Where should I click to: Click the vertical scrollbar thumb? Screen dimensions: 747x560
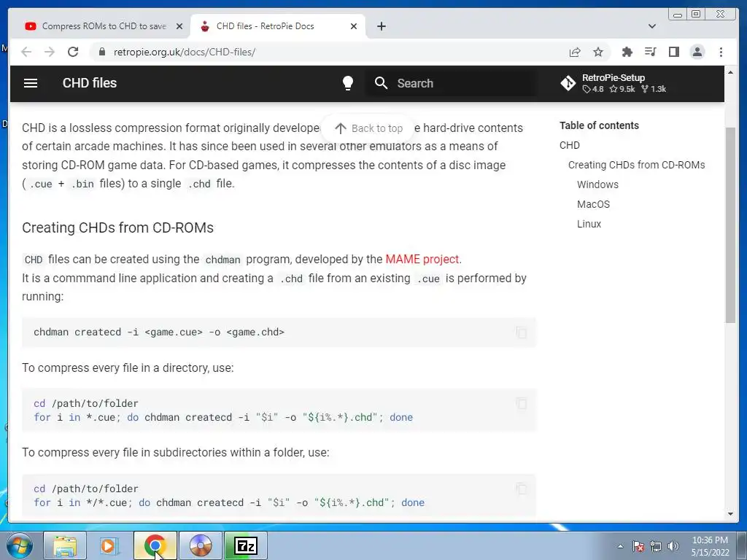730,225
